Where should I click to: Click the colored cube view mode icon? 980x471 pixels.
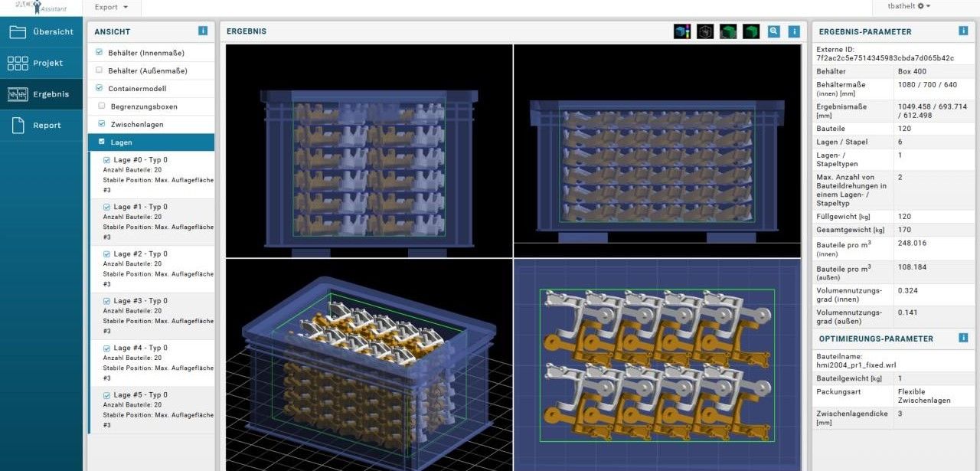click(x=682, y=31)
